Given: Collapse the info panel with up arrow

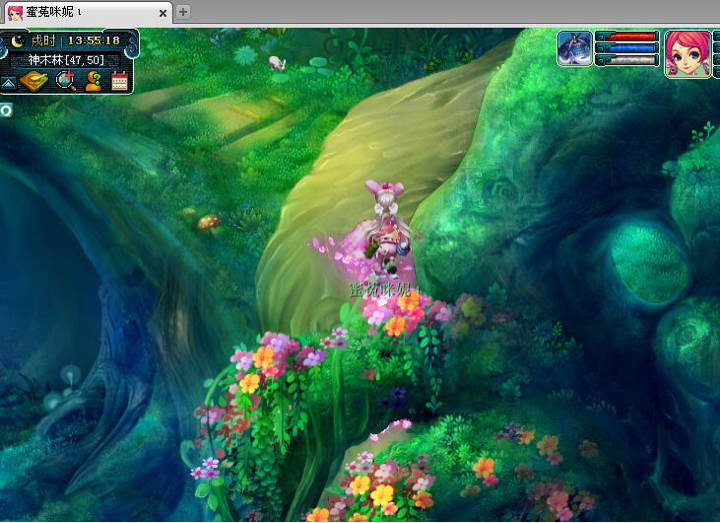Looking at the screenshot, I should pos(9,83).
